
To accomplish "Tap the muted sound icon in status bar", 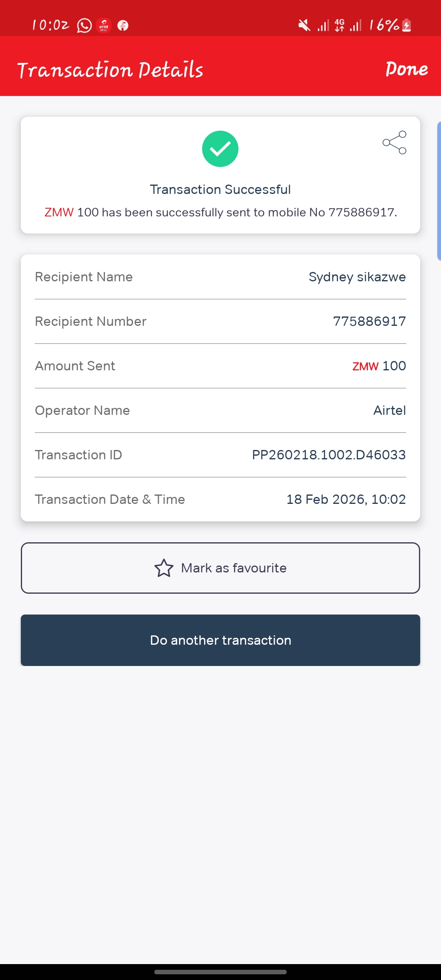I will (x=304, y=26).
